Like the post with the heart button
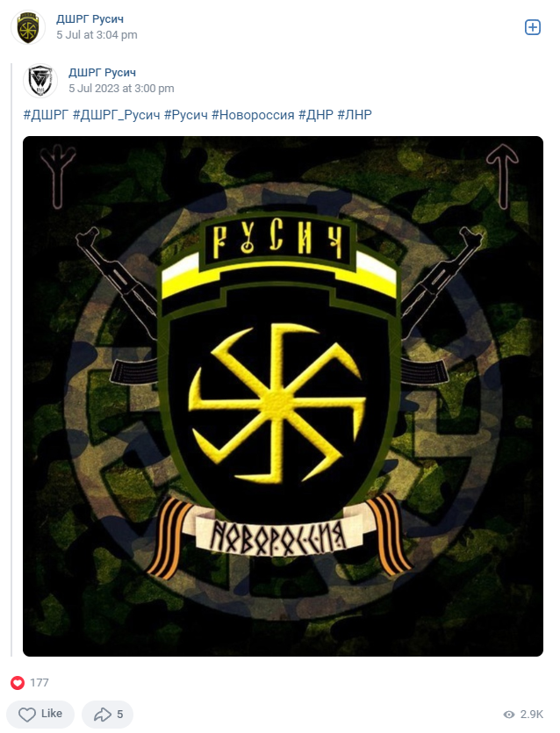The width and height of the screenshot is (560, 733). pyautogui.click(x=40, y=714)
